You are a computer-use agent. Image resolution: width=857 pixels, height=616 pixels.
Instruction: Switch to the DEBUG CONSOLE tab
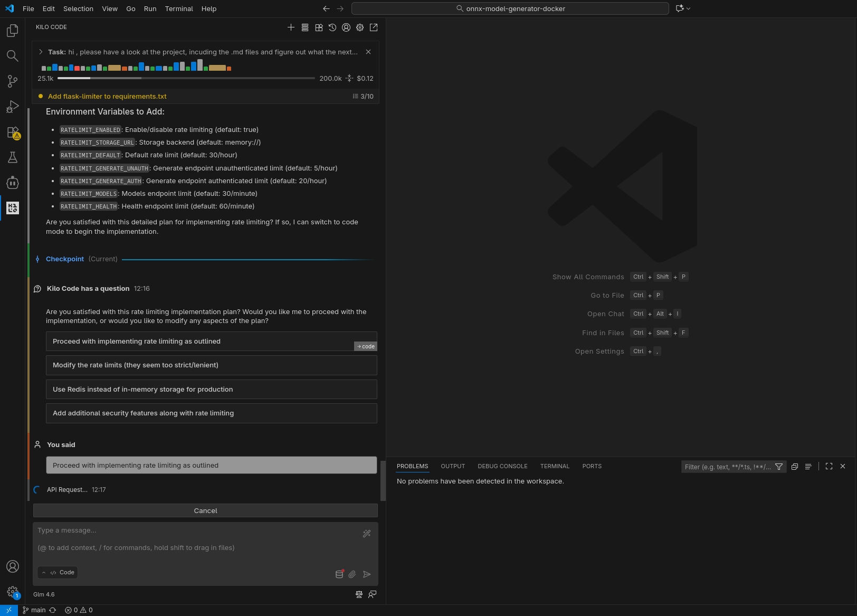pos(502,467)
